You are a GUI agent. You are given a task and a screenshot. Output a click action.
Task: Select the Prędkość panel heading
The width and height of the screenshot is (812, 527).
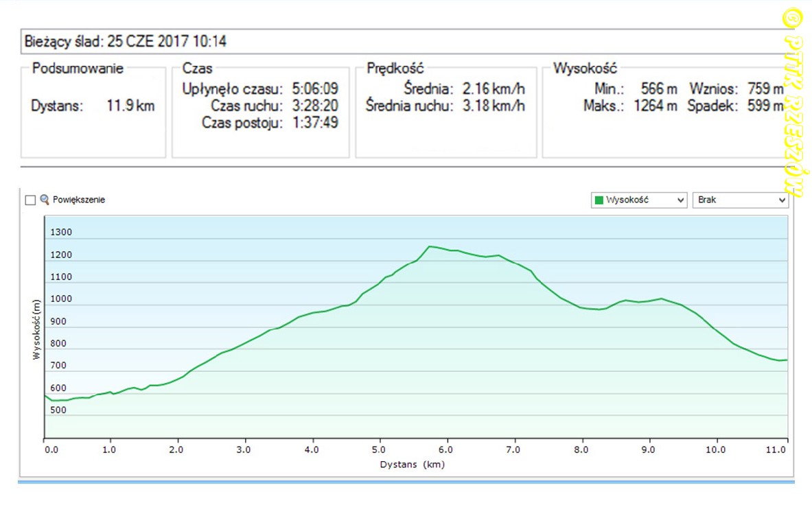395,68
